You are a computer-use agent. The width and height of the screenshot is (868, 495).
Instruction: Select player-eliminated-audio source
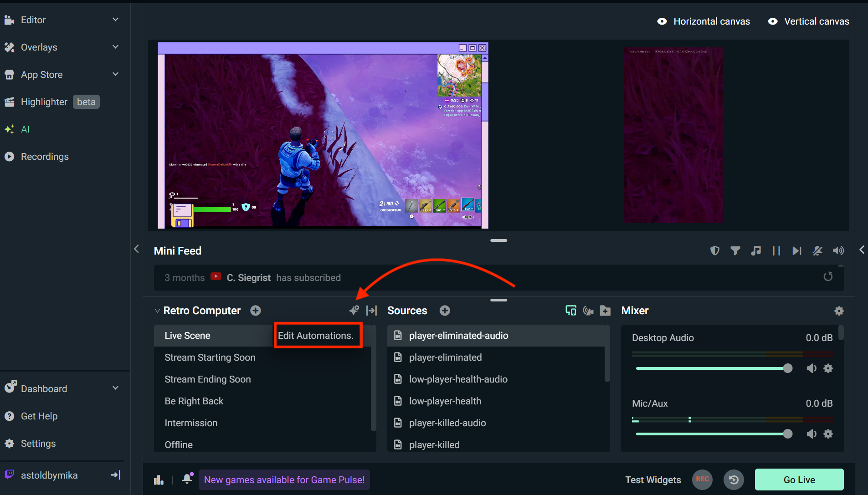(x=496, y=336)
